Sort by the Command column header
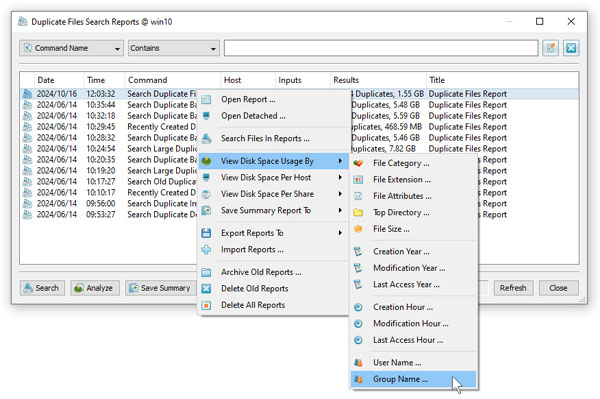 pyautogui.click(x=173, y=80)
